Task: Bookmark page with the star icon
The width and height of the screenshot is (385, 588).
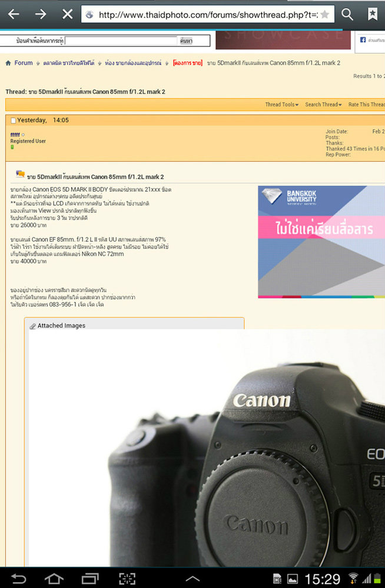Action: point(325,15)
